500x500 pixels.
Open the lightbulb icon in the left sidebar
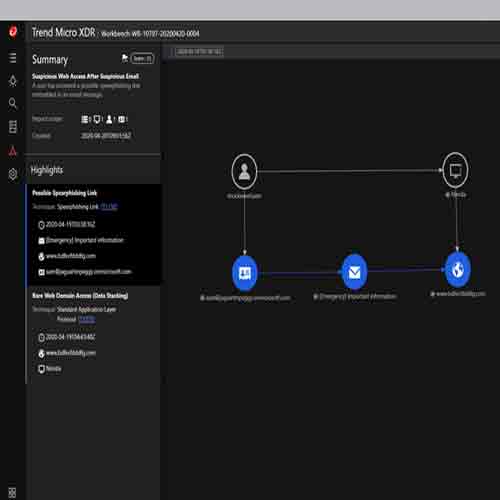(13, 81)
